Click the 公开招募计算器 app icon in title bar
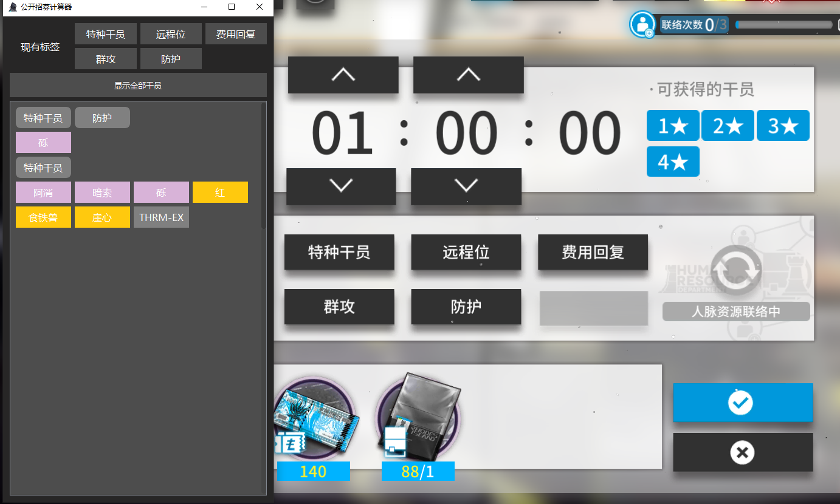Screen dimensions: 840x504 12,7
